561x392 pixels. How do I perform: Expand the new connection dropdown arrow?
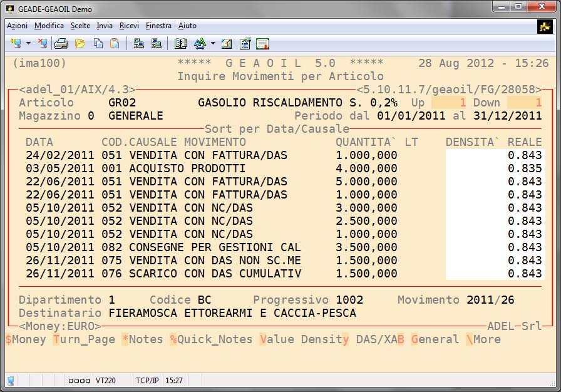click(x=28, y=44)
